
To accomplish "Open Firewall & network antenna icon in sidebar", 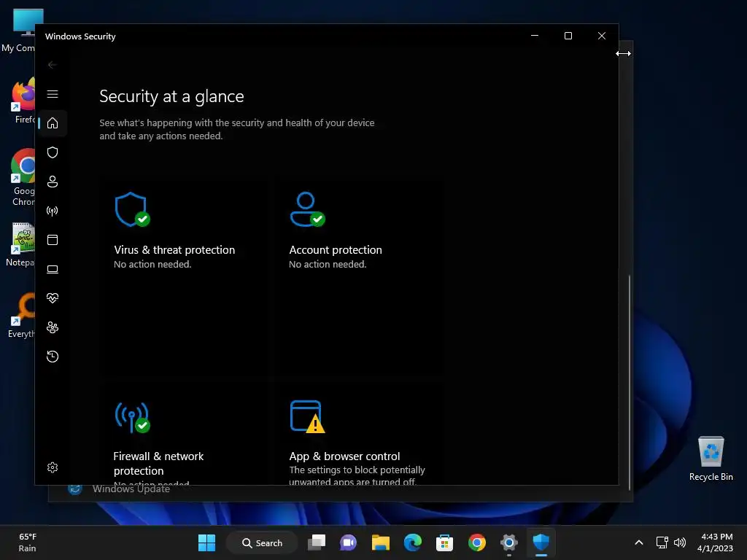I will 53,211.
